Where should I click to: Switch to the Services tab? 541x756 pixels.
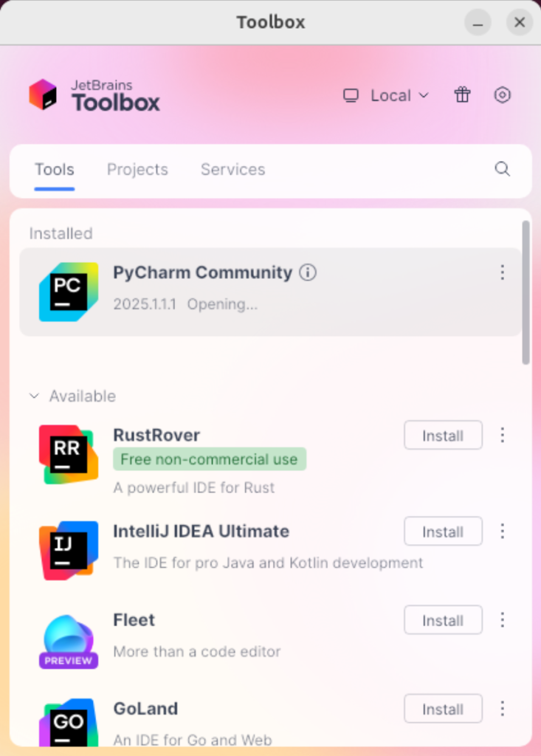tap(233, 170)
